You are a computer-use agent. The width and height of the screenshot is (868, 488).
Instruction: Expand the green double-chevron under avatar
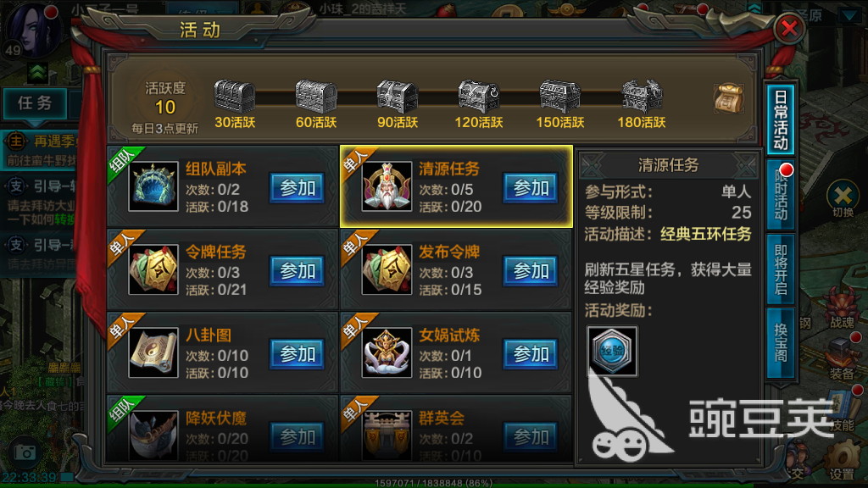tap(37, 72)
